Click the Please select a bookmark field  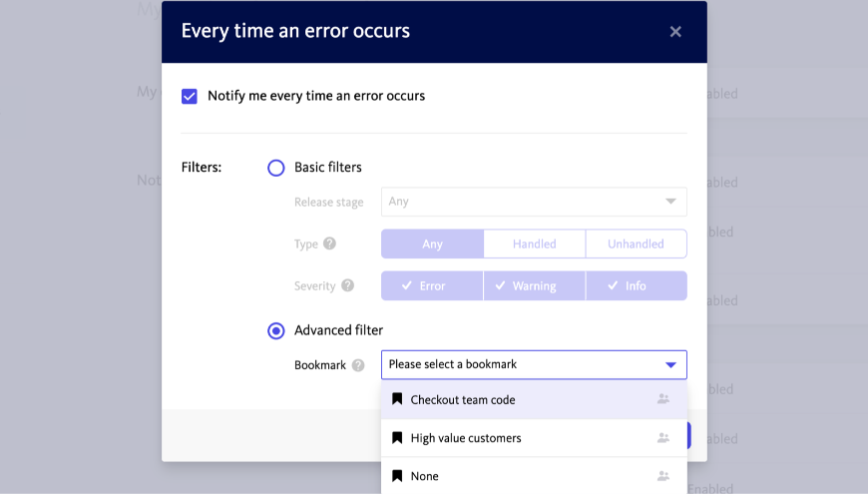[519, 365]
